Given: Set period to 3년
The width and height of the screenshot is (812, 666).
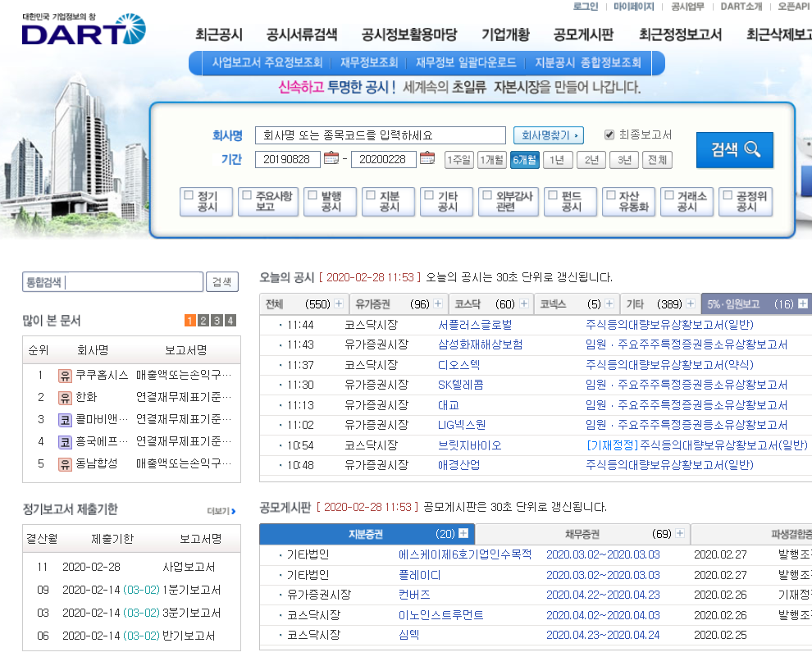Looking at the screenshot, I should (624, 159).
